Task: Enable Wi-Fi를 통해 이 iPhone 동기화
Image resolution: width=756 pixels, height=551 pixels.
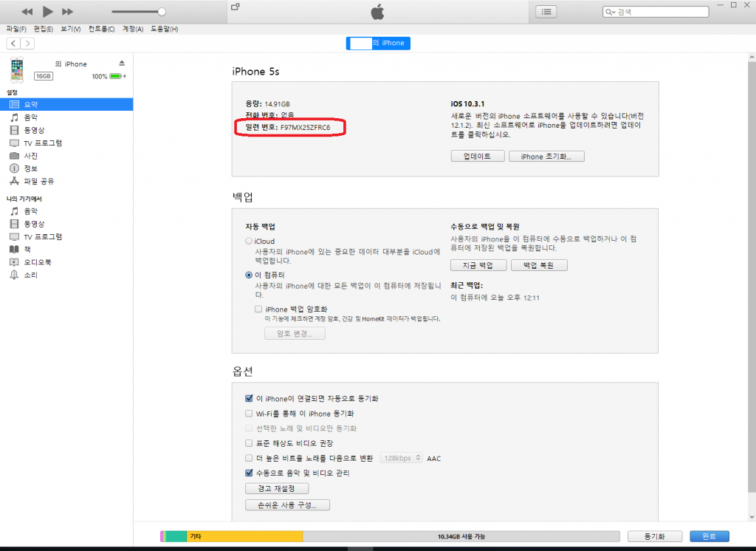Action: (249, 414)
